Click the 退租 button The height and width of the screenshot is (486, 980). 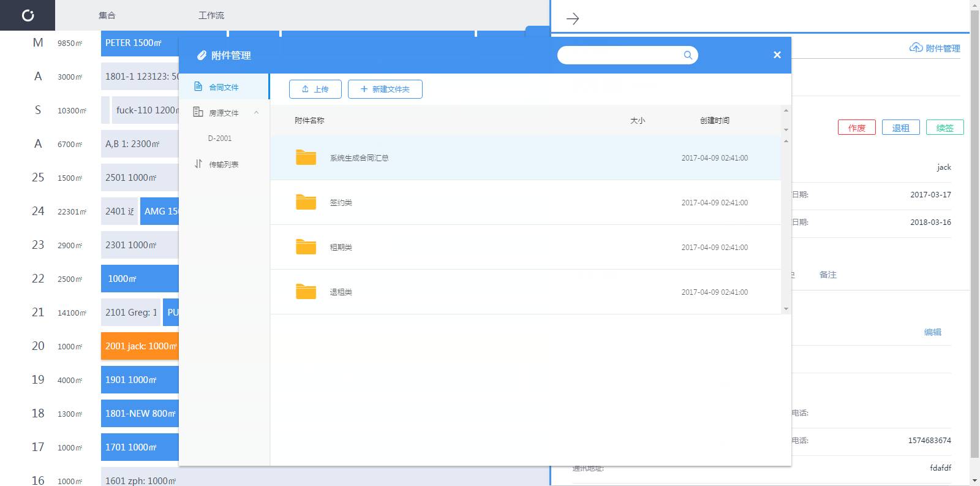click(901, 127)
